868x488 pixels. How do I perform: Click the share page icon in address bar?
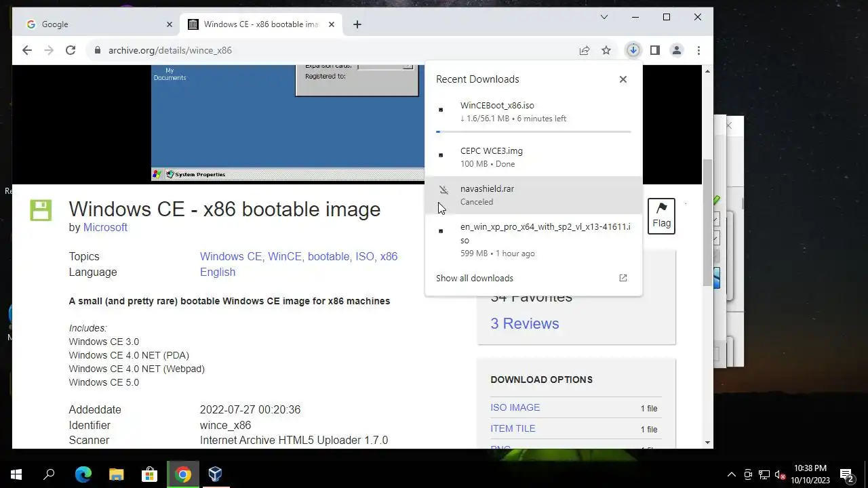click(x=584, y=50)
